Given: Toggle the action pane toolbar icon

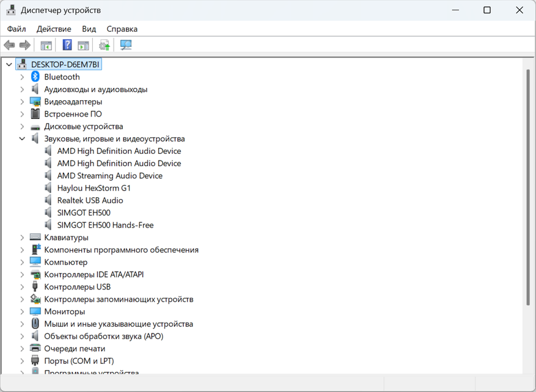Looking at the screenshot, I should (83, 45).
